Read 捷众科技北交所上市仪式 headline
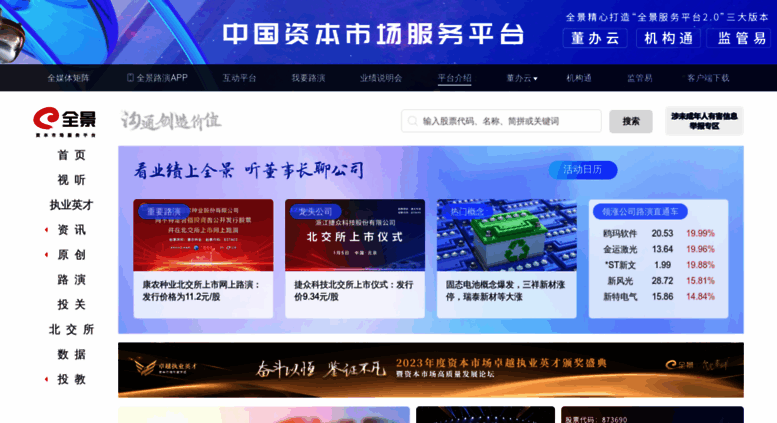This screenshot has height=423, width=777. click(353, 291)
